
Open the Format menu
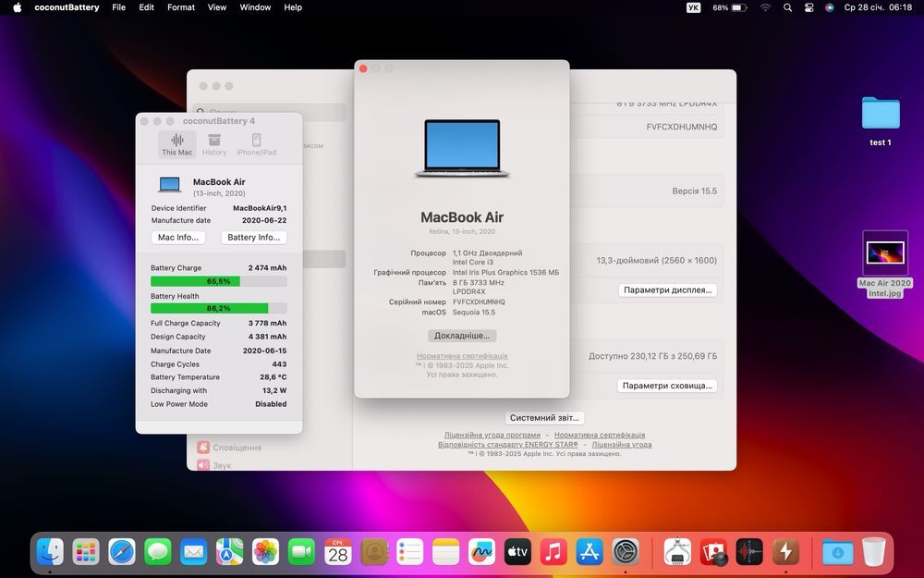click(181, 7)
